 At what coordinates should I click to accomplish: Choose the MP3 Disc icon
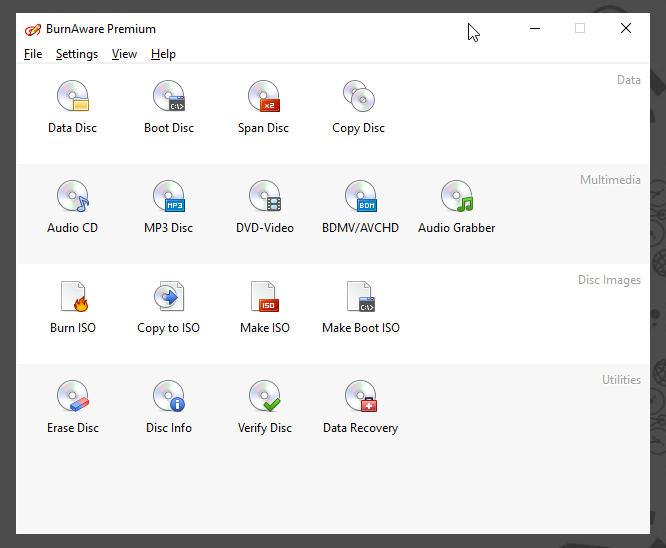click(x=169, y=196)
